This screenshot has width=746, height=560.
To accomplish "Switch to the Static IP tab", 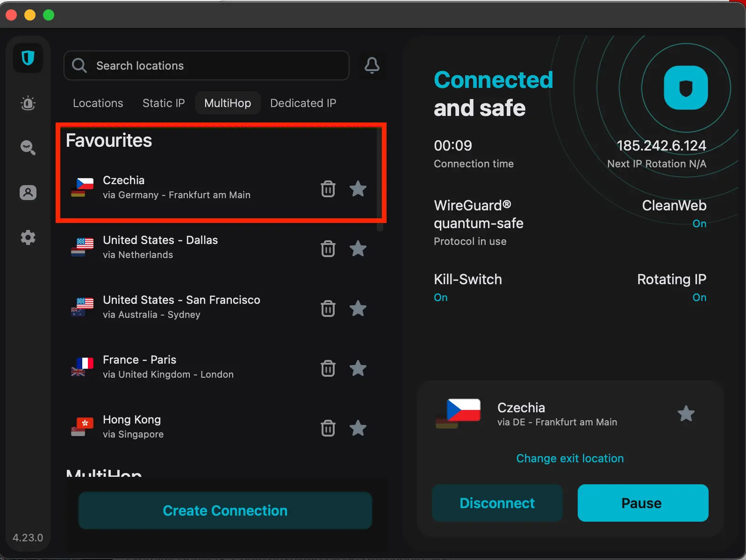I will click(x=164, y=103).
